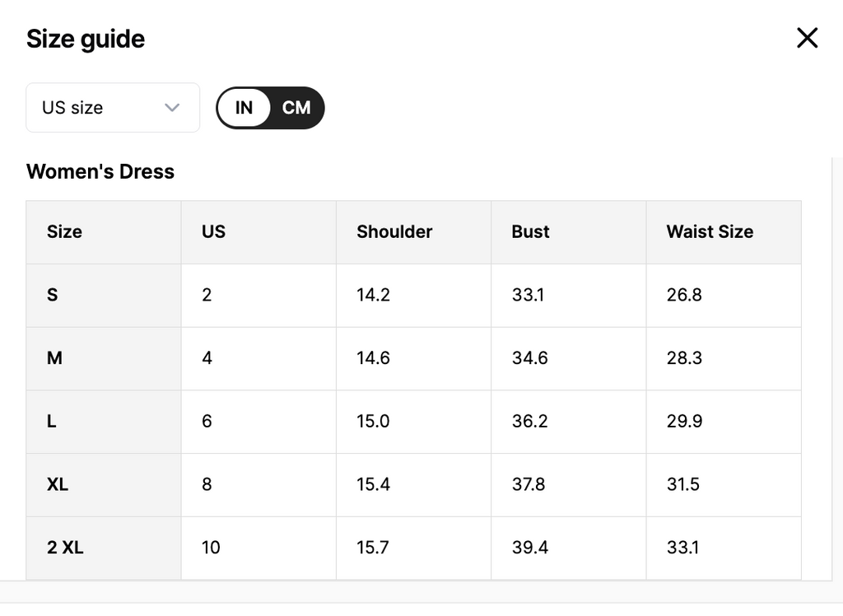The width and height of the screenshot is (843, 616).
Task: Click the M size row label
Action: coord(54,358)
